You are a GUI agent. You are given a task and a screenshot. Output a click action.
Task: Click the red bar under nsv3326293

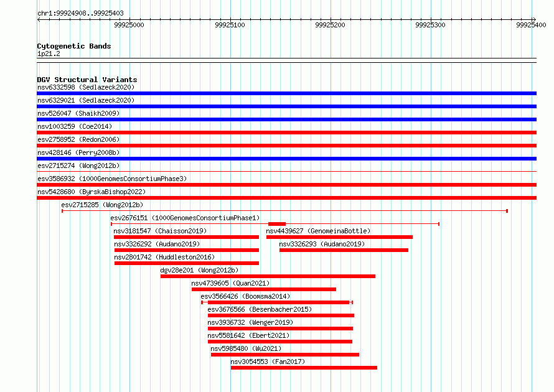(344, 250)
